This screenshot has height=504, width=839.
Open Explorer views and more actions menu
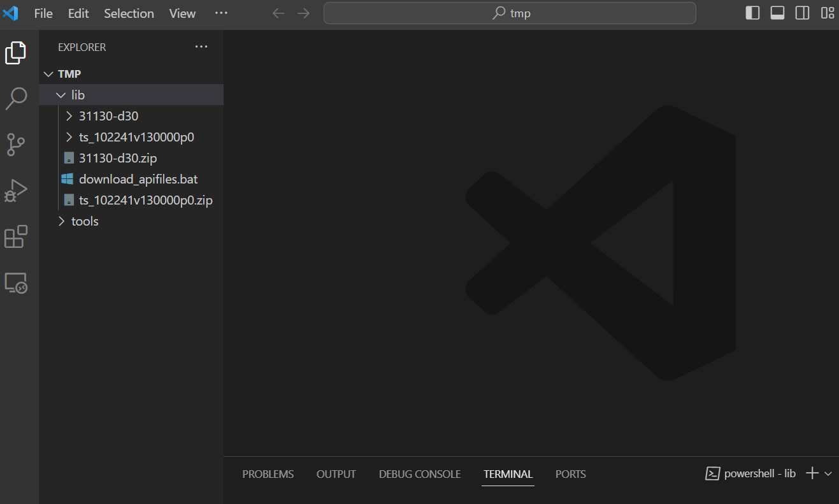click(x=201, y=47)
